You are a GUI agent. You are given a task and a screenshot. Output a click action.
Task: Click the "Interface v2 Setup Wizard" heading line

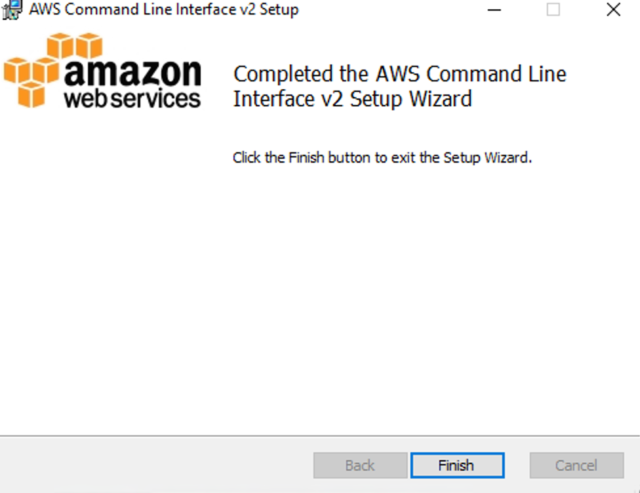point(352,99)
